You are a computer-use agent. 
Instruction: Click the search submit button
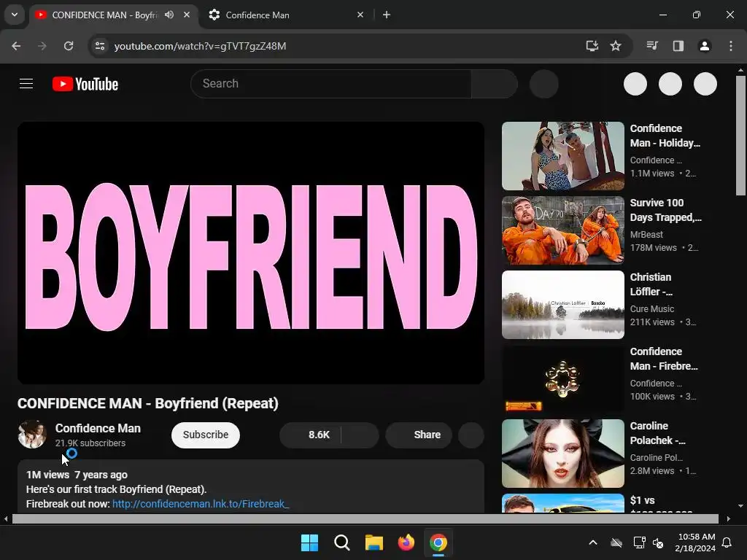click(494, 84)
